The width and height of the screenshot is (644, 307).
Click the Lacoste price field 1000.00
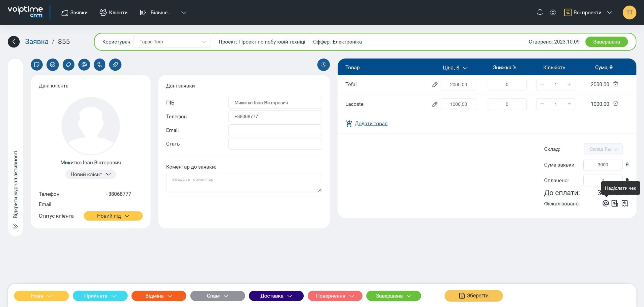[458, 104]
